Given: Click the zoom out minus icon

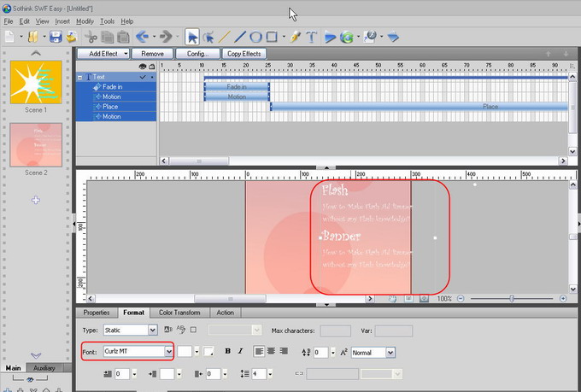Looking at the screenshot, I should coord(461,299).
